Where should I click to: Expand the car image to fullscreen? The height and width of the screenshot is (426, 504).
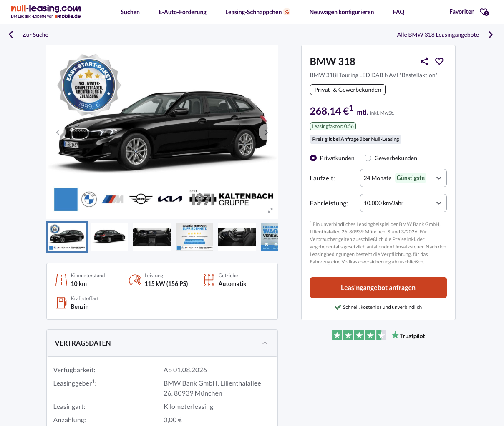tap(270, 210)
